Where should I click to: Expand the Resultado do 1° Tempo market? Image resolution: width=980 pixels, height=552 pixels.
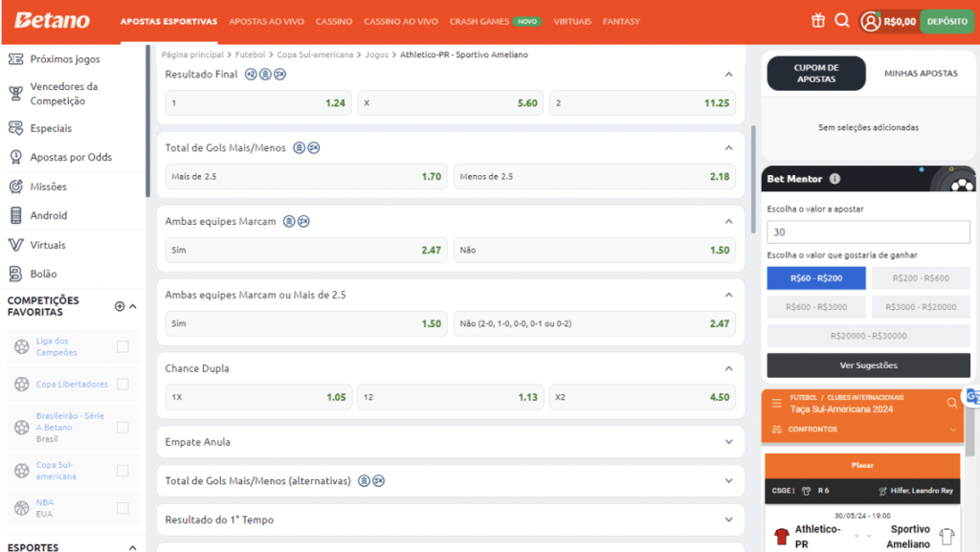[728, 519]
